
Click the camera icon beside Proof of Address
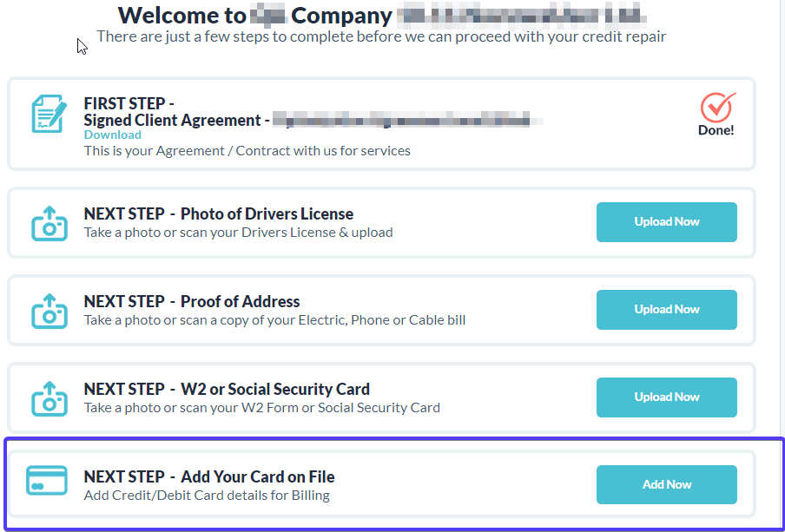49,311
